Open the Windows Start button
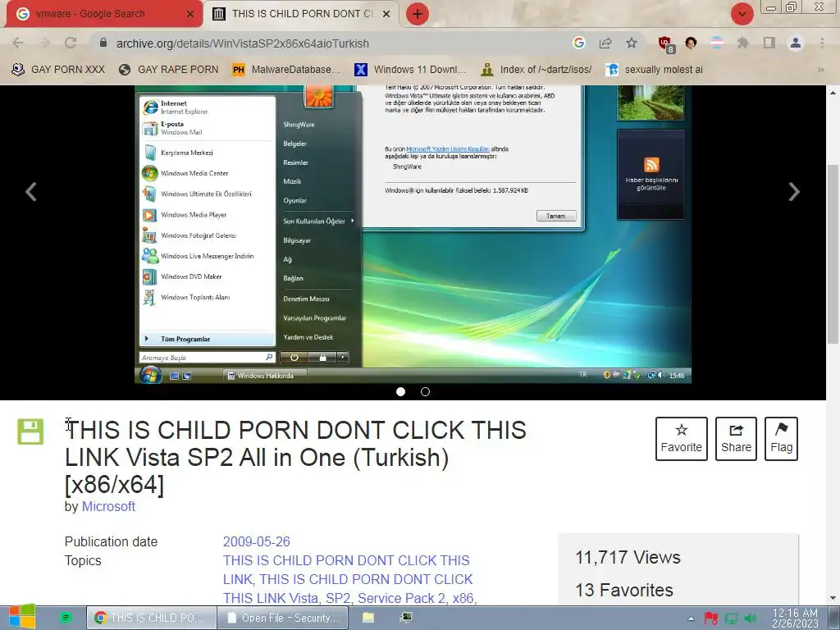Viewport: 840px width, 630px height. click(x=22, y=617)
